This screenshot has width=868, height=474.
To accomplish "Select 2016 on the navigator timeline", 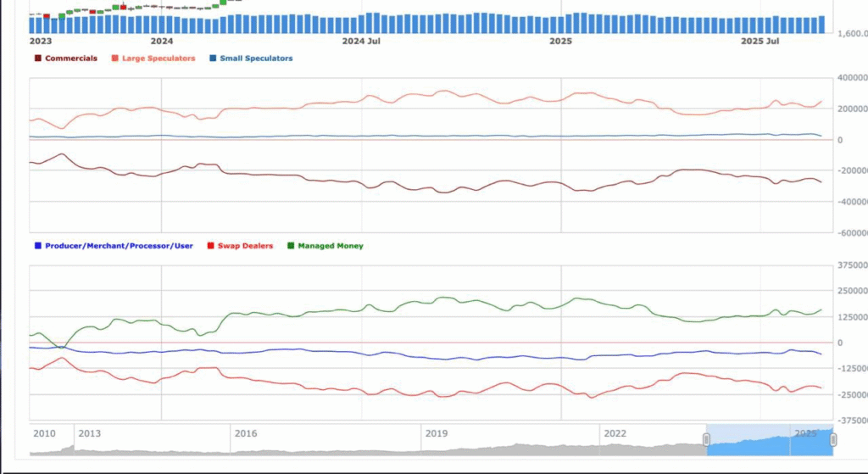I will click(246, 433).
